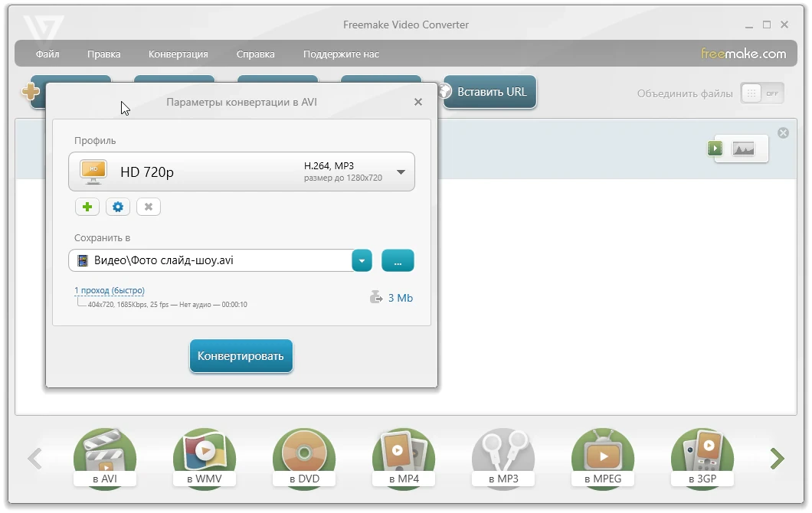Browse for output folder with '...' button

click(x=398, y=260)
